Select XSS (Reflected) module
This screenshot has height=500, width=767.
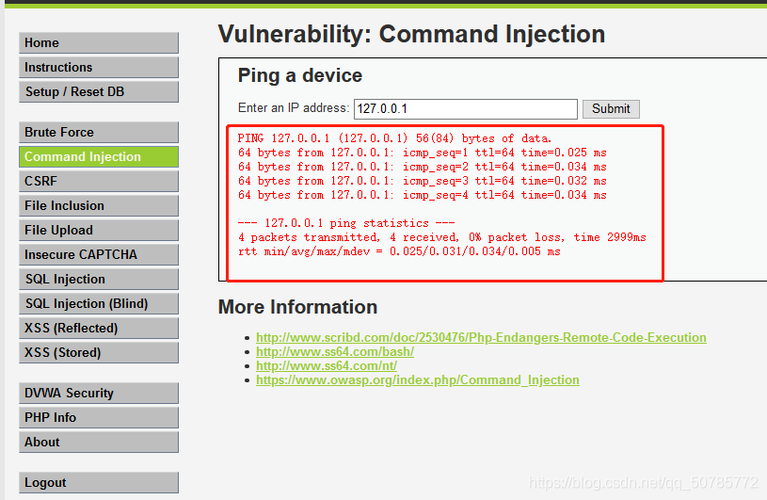(99, 328)
